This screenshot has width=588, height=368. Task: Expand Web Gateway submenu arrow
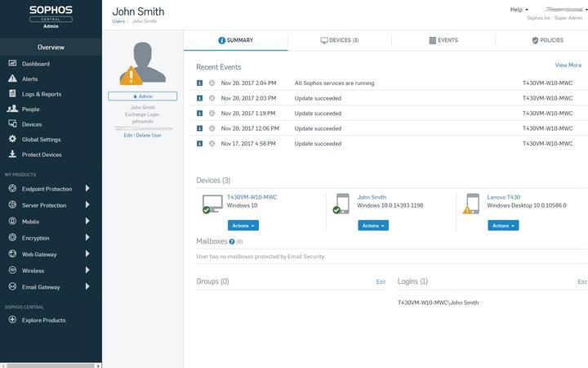pyautogui.click(x=87, y=254)
